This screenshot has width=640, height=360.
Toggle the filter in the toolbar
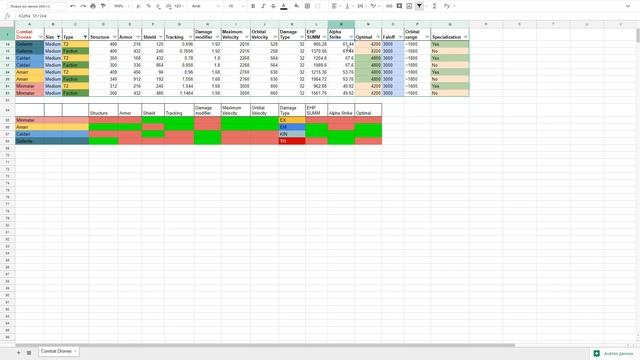(419, 6)
